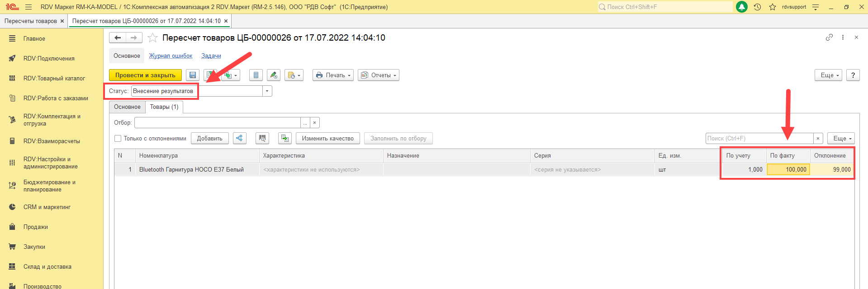Sort by the Номенклатура column header
The height and width of the screenshot is (289, 868).
coord(197,156)
